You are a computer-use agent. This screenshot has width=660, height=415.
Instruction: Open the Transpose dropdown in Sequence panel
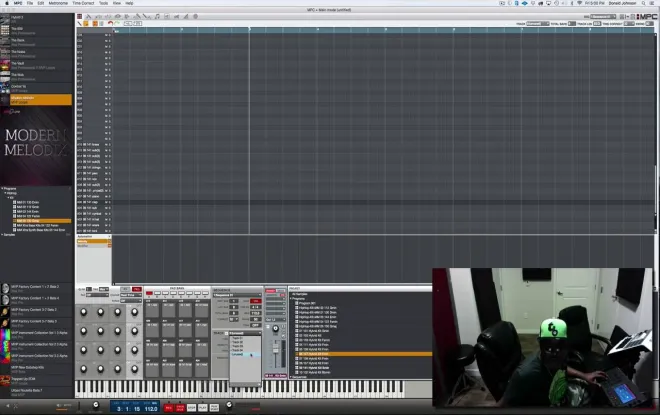(234, 319)
